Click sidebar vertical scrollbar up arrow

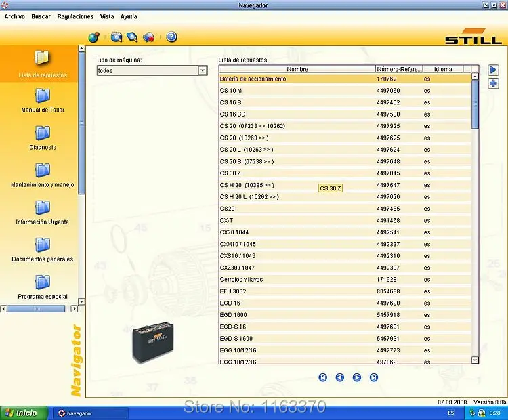coord(82,49)
